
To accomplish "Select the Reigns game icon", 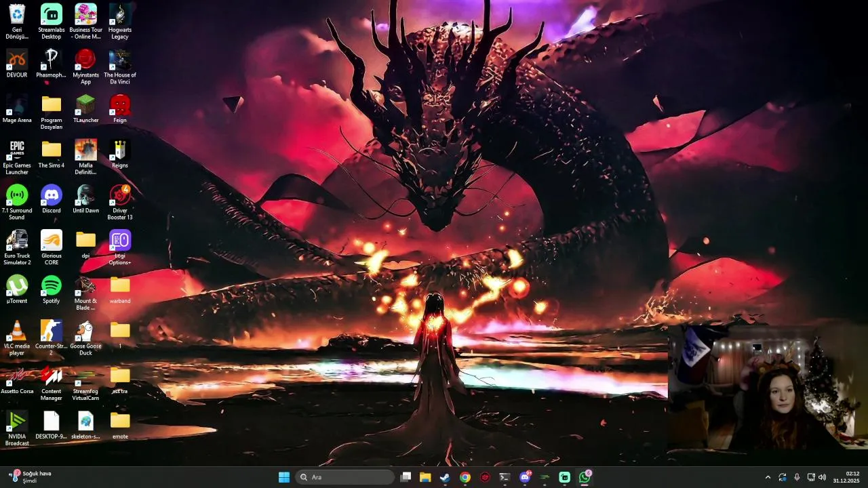I will click(x=120, y=155).
